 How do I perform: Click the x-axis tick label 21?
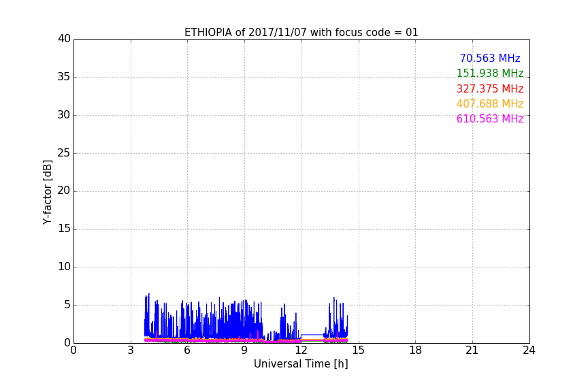[472, 350]
